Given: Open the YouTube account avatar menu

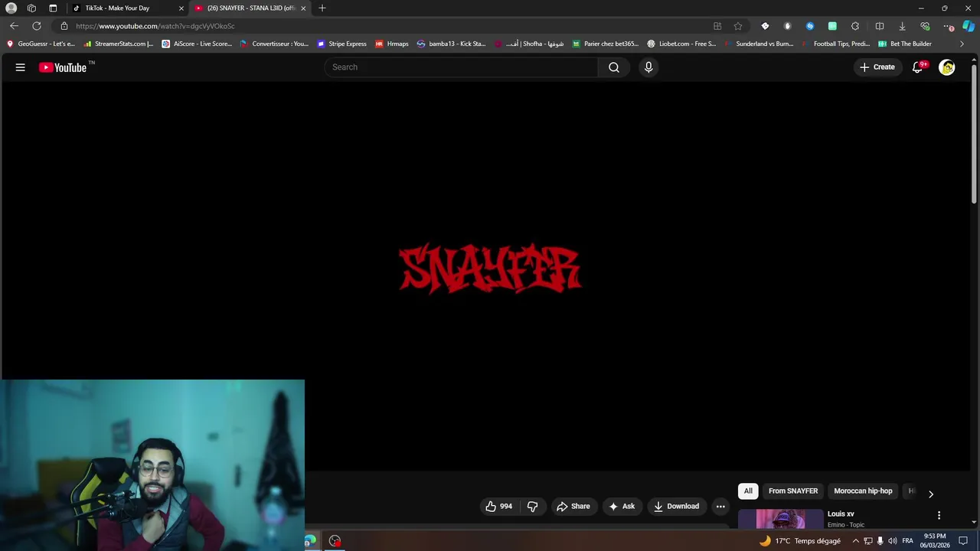Looking at the screenshot, I should tap(947, 67).
